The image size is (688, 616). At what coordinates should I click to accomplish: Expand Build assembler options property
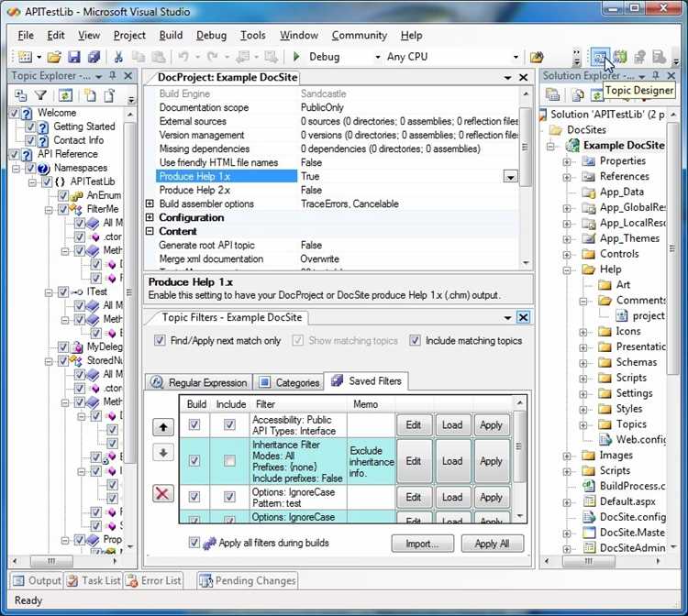(150, 203)
